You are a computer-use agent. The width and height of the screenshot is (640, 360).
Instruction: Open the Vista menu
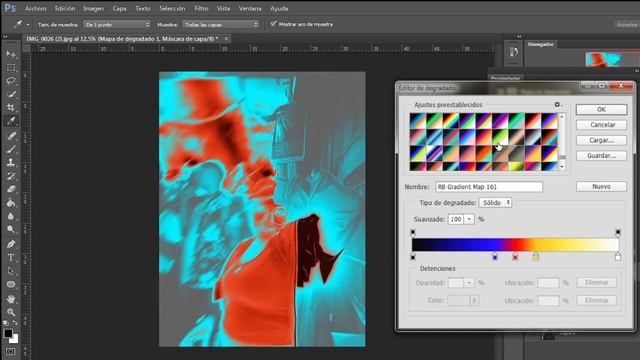click(223, 8)
